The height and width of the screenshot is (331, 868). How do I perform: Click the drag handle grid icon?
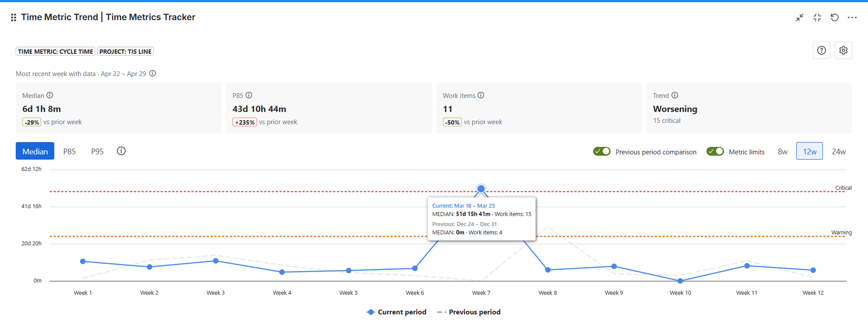(14, 17)
